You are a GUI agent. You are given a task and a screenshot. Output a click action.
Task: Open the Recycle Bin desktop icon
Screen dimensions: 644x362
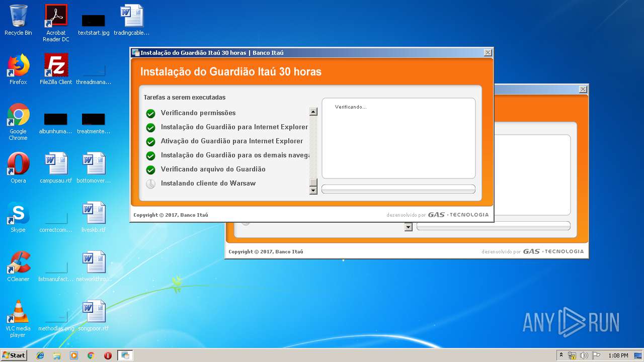18,20
